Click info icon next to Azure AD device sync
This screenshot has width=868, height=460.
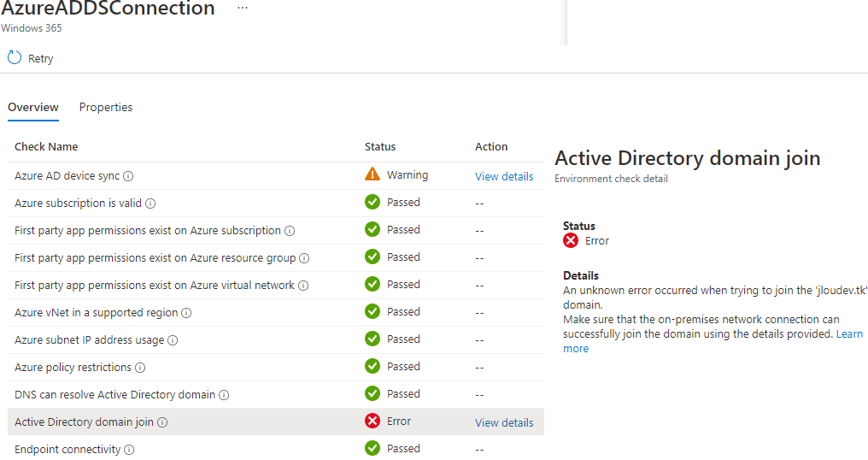click(x=128, y=176)
